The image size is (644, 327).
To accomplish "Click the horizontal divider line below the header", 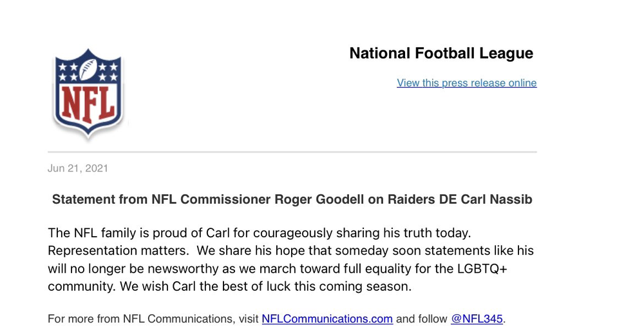I will [x=292, y=152].
